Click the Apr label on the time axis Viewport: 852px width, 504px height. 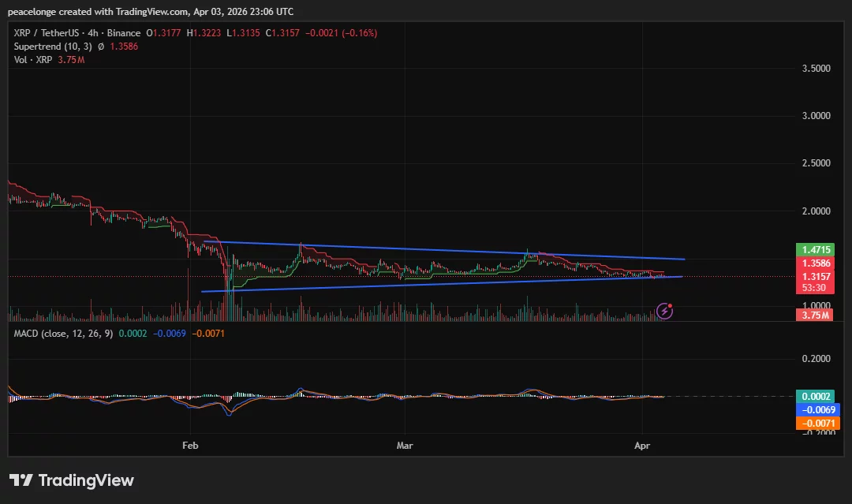point(642,446)
